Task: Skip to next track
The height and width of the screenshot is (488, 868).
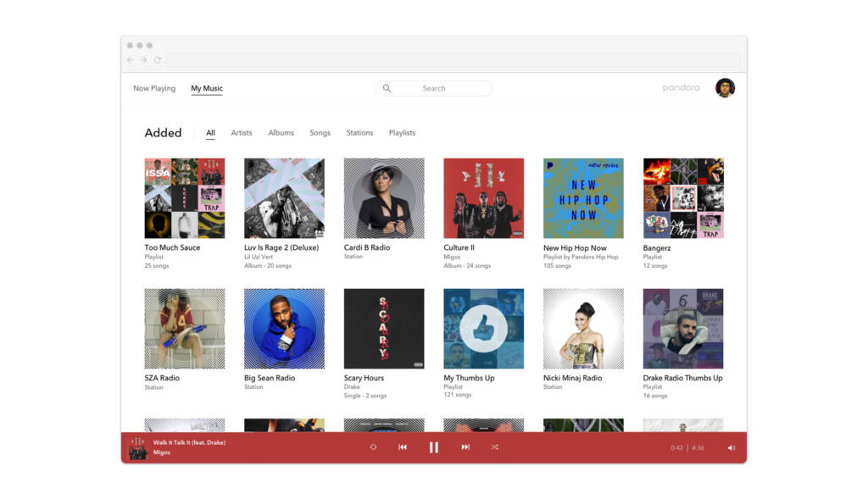Action: click(x=465, y=447)
